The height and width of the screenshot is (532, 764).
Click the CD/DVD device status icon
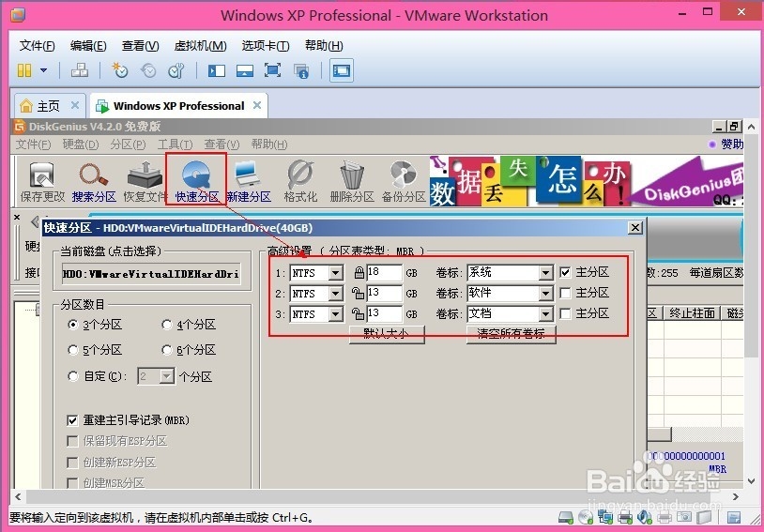coord(585,517)
